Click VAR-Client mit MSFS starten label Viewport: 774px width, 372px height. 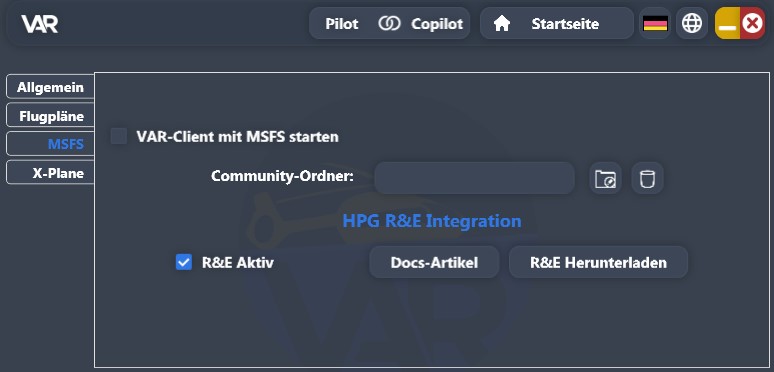(x=237, y=137)
